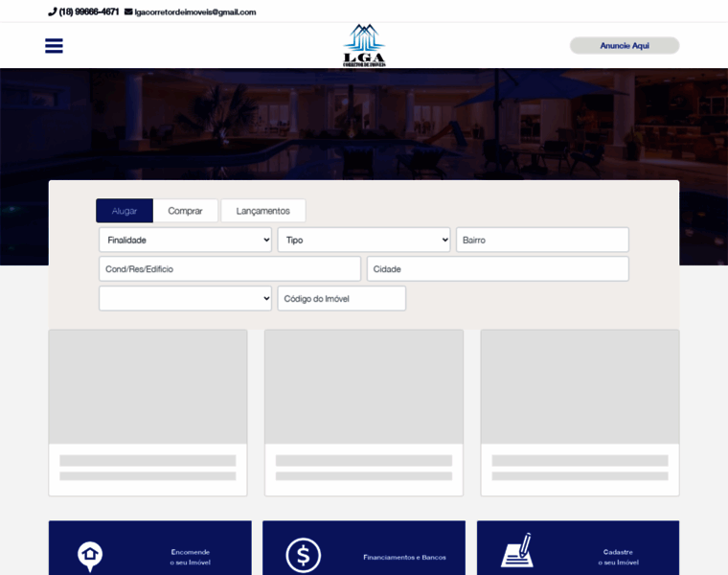728x575 pixels.
Task: Click the phone icon beside (18) 99666-4671
Action: (x=53, y=12)
